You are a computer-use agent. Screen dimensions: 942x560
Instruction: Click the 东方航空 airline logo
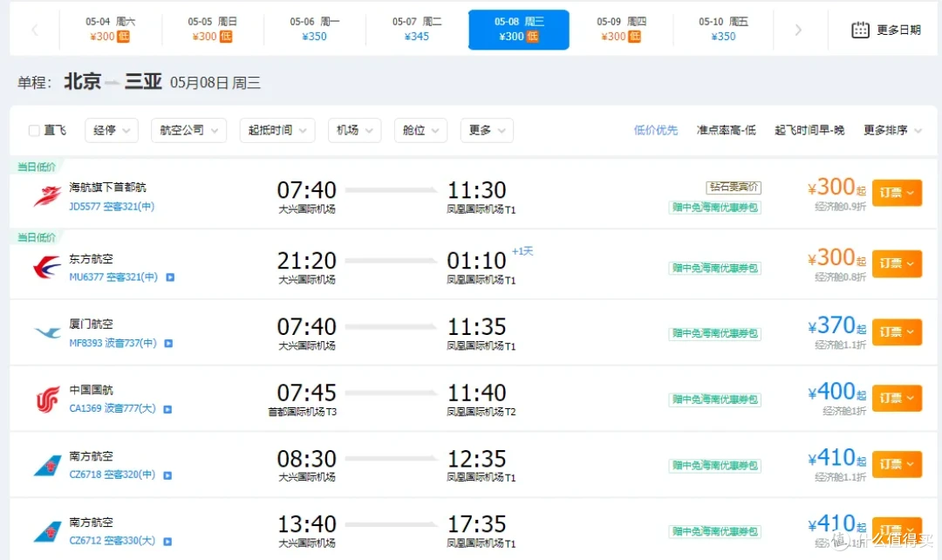(47, 268)
